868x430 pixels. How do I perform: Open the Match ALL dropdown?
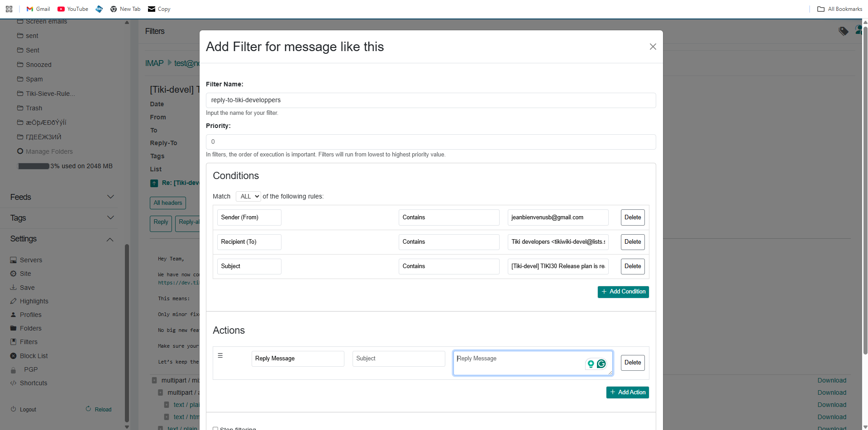[x=248, y=196]
